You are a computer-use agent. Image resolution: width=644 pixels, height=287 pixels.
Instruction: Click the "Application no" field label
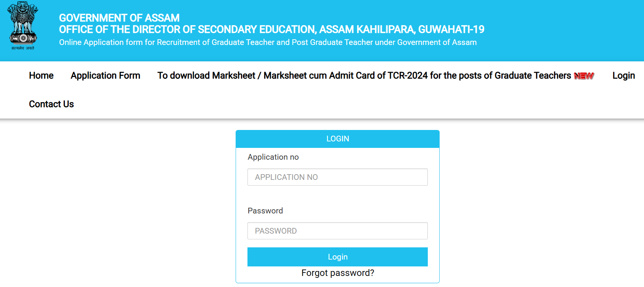pos(273,157)
